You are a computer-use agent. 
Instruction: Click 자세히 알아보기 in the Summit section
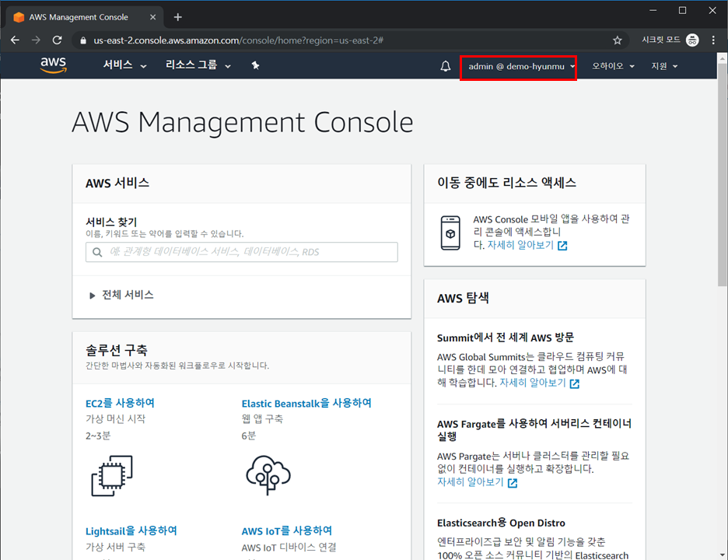point(533,383)
